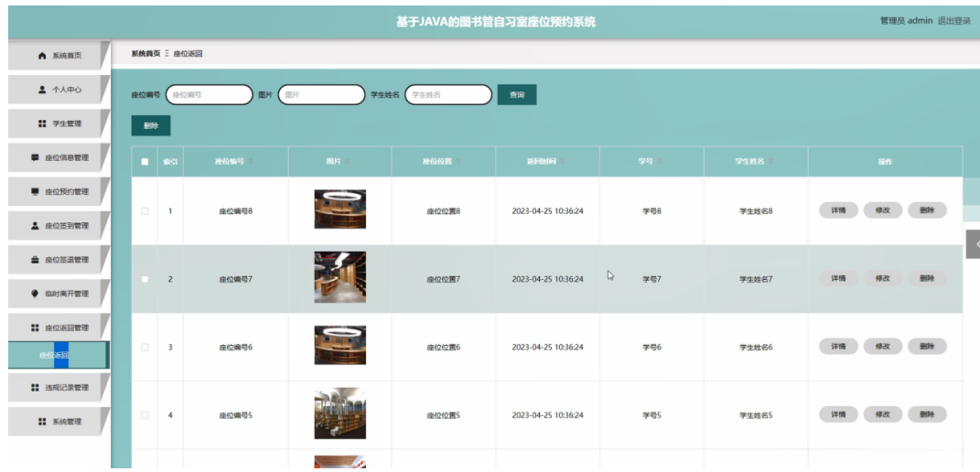The width and height of the screenshot is (980, 472).
Task: Click the monitor icon beside 座位预约管理
Action: pyautogui.click(x=35, y=191)
